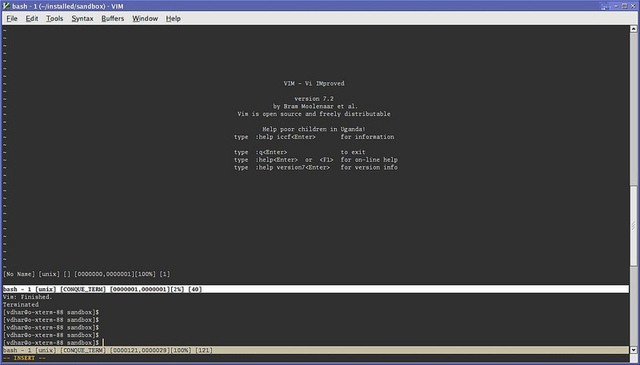
Task: Open the Window menu
Action: (145, 18)
